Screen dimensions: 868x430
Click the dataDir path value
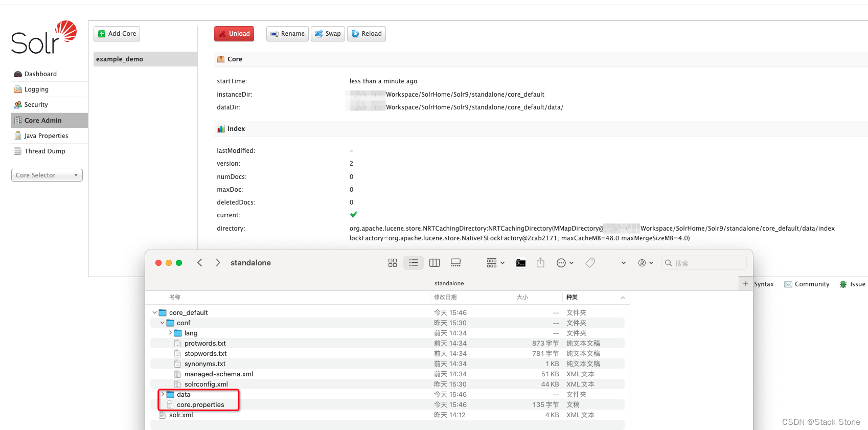coord(456,107)
